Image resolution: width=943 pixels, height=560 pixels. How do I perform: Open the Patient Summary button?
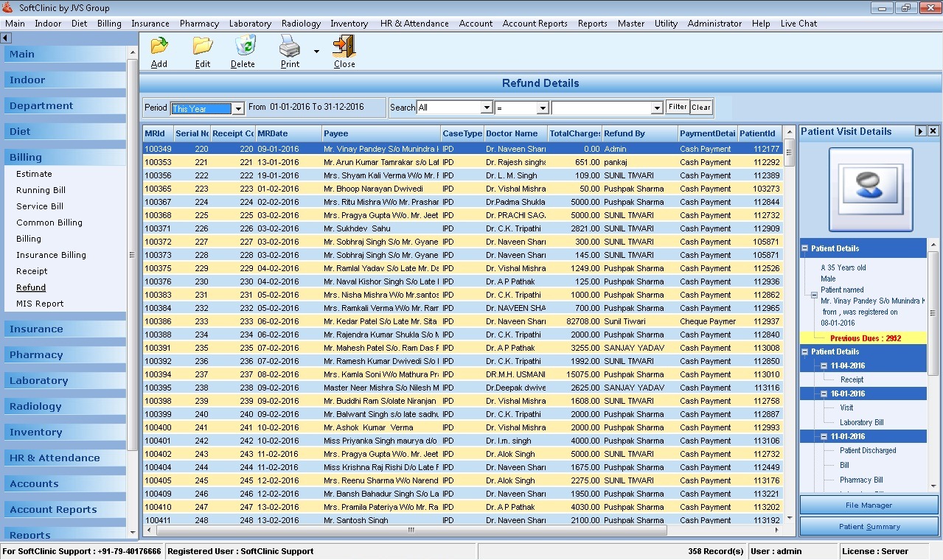point(869,527)
